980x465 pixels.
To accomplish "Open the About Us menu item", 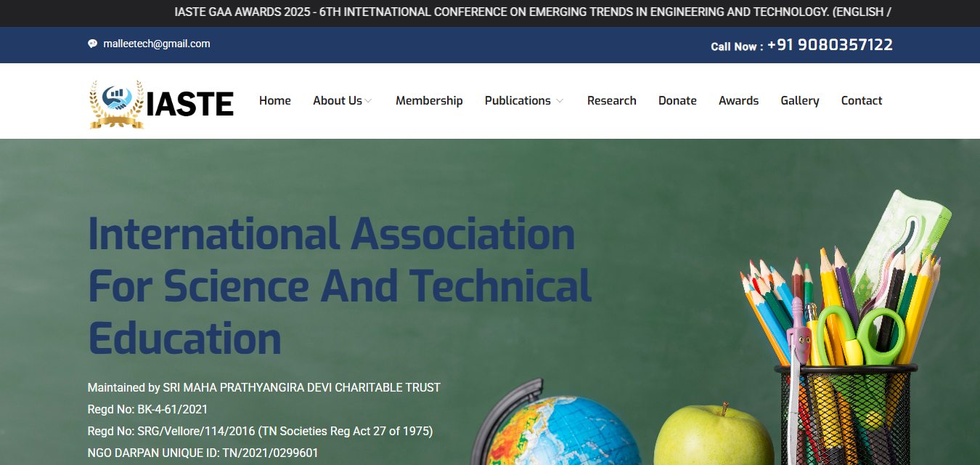I will click(337, 101).
